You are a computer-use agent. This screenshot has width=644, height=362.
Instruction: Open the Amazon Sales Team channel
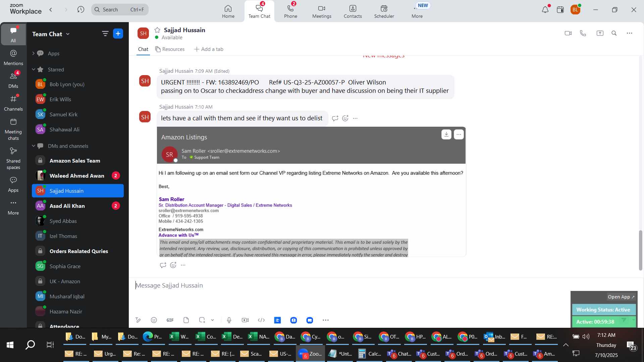pos(78,161)
